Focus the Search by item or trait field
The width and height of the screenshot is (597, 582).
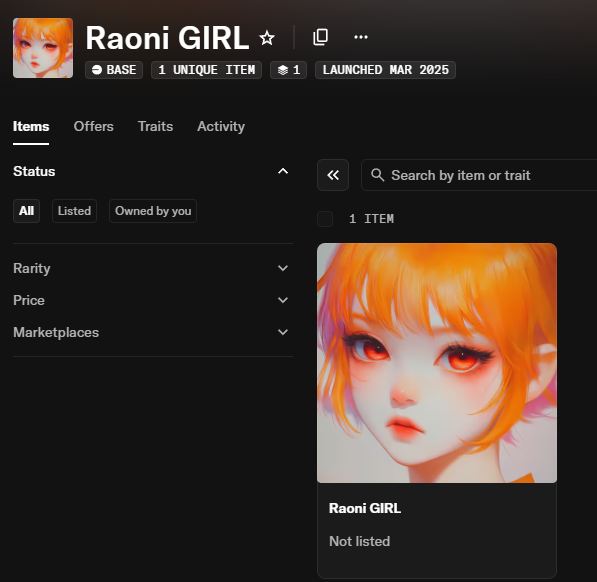(479, 175)
